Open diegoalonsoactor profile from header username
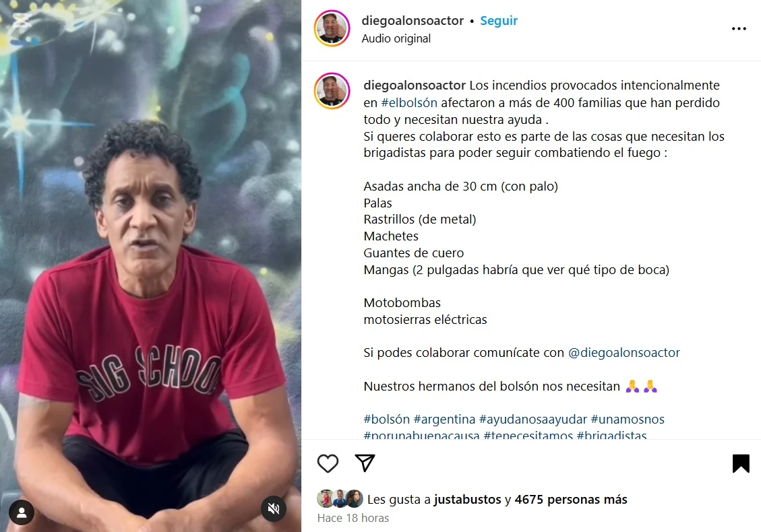The width and height of the screenshot is (761, 532). point(413,21)
